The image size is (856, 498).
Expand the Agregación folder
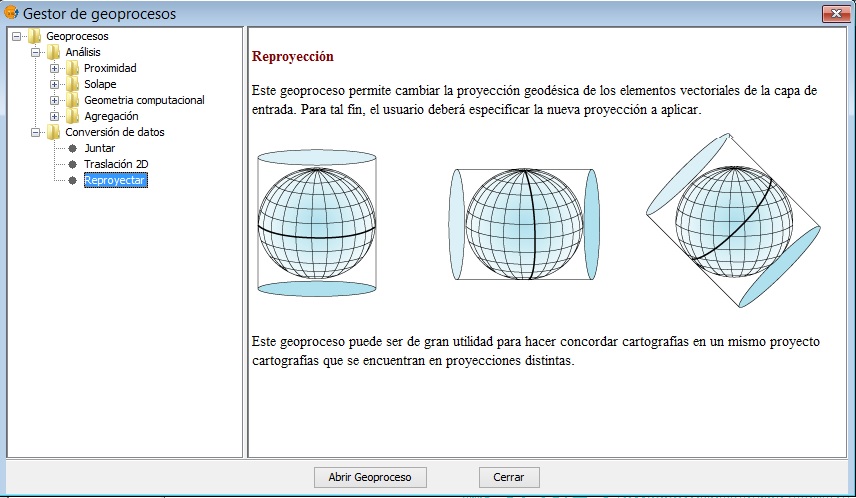pos(54,116)
